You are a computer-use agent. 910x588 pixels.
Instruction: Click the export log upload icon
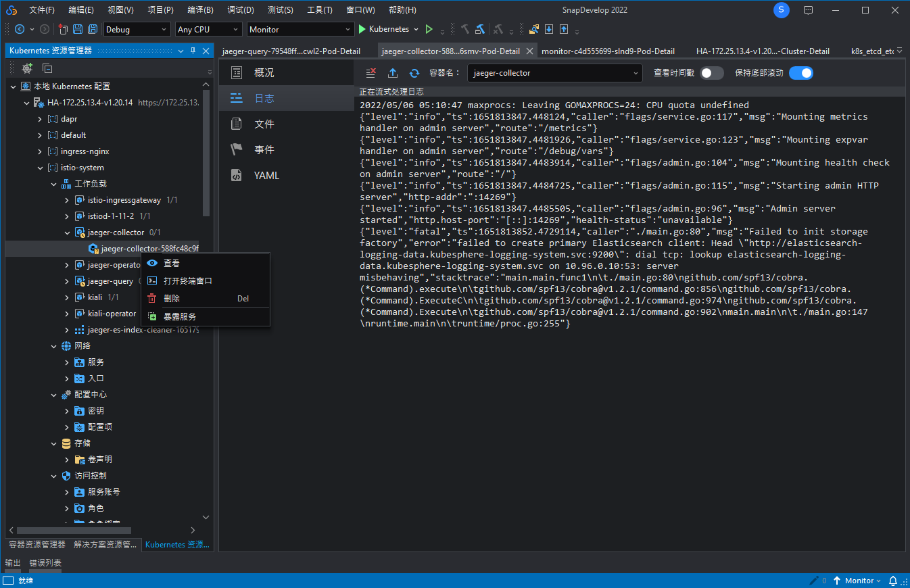point(393,73)
